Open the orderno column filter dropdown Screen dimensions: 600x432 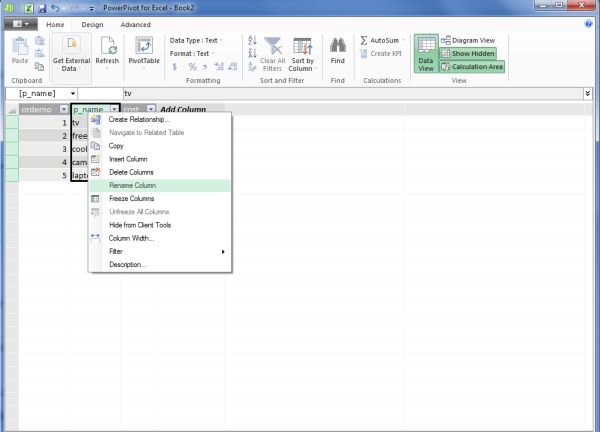(64, 109)
